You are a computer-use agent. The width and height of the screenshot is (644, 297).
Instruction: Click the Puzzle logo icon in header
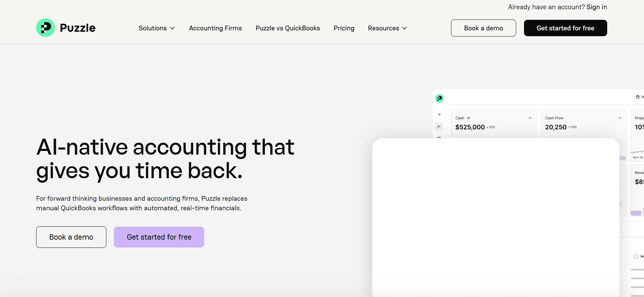[x=45, y=28]
